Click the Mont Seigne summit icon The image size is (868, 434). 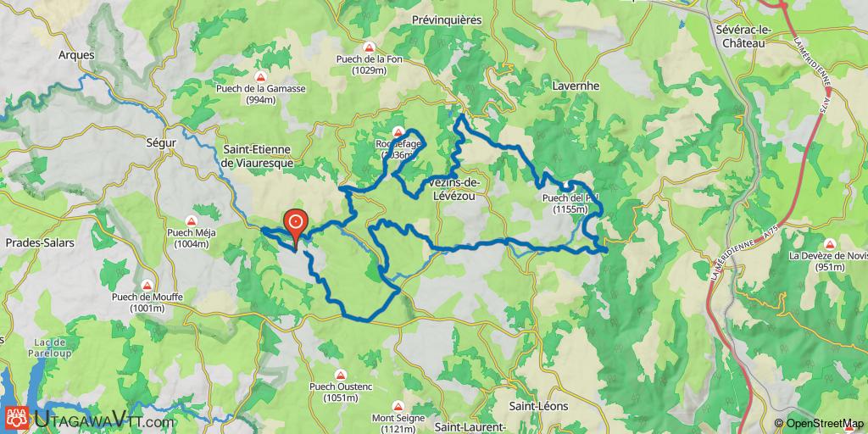(397, 405)
